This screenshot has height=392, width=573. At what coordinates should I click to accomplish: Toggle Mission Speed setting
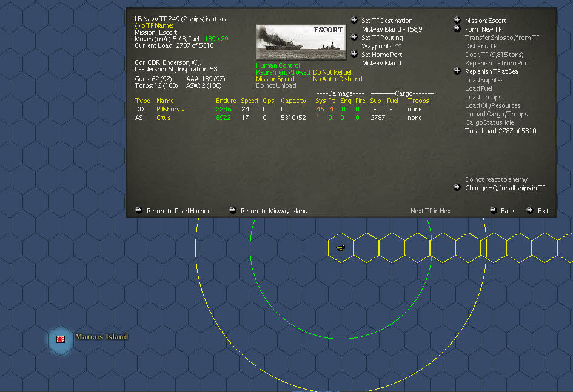[275, 79]
